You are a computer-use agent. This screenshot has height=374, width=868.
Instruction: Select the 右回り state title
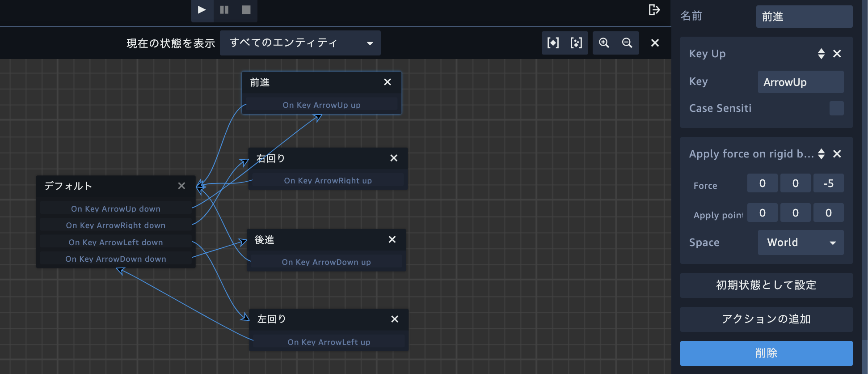[x=270, y=158]
